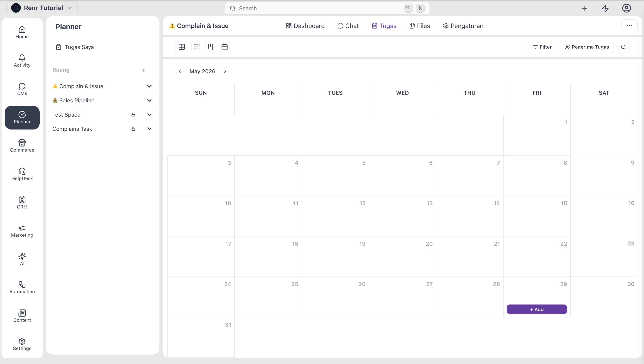The width and height of the screenshot is (644, 364).
Task: Expand the Complains Task chevron
Action: 149,129
